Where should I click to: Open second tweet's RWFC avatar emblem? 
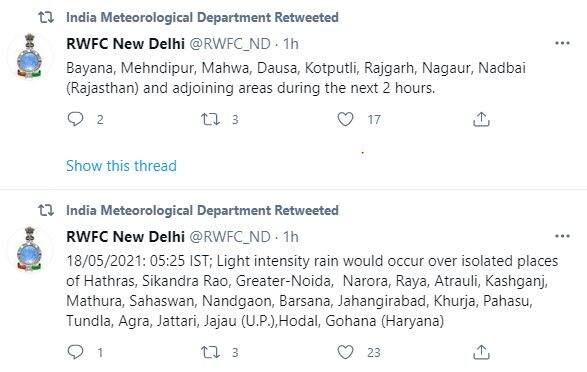click(30, 248)
